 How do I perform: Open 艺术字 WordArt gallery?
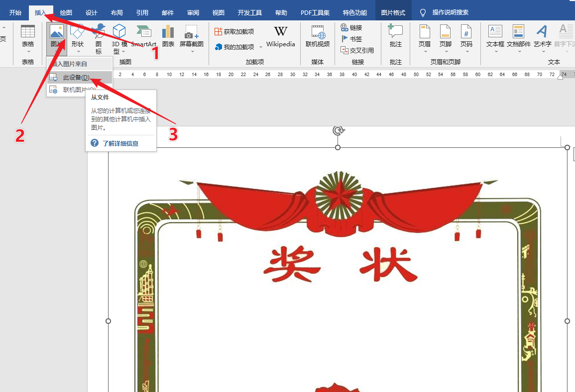[x=542, y=38]
